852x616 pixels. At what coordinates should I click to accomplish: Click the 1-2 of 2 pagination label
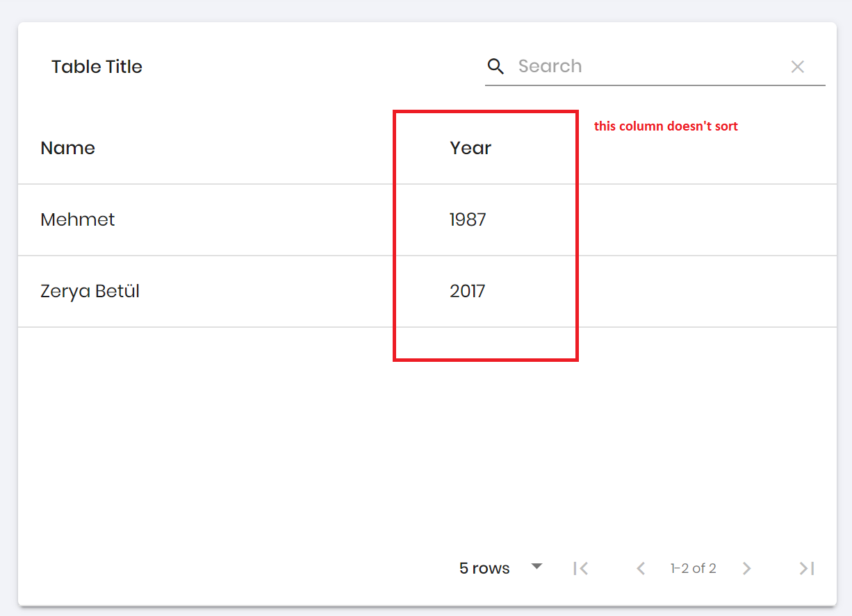tap(693, 568)
